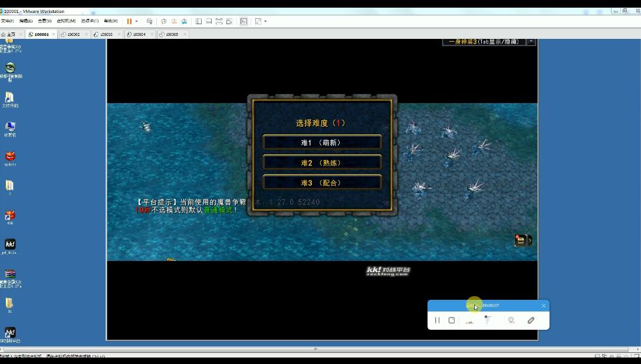This screenshot has width=641, height=364.
Task: Take a snapshot of this virtual machine
Action: 163,21
